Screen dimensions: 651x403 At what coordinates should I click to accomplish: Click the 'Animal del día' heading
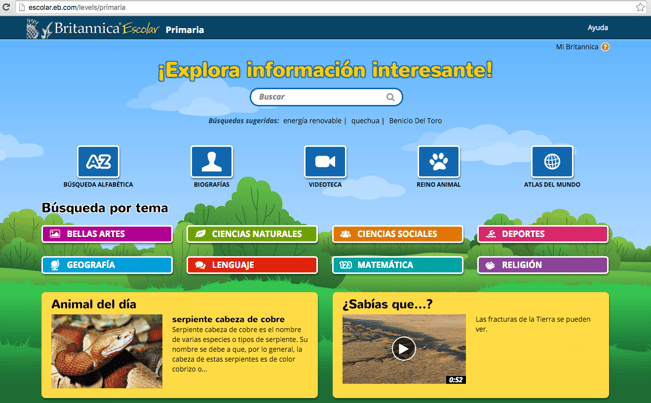coord(94,304)
